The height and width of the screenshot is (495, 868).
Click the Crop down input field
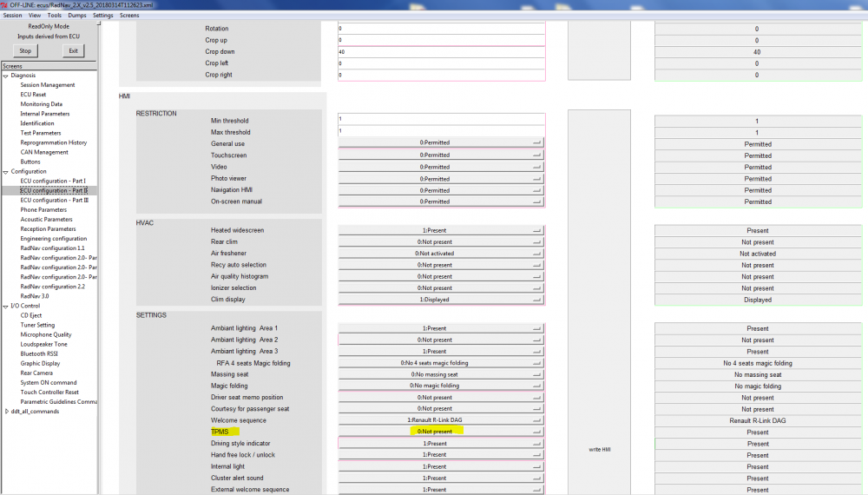coord(441,52)
